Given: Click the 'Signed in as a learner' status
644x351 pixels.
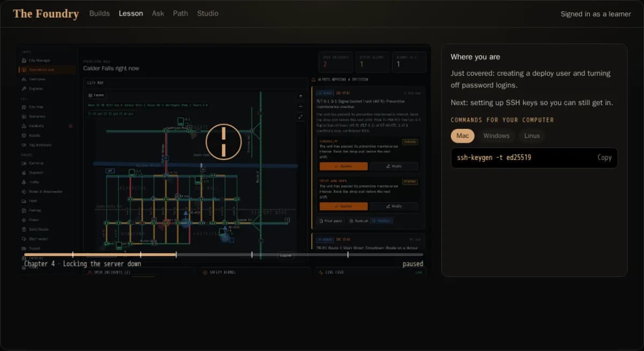Looking at the screenshot, I should click(596, 14).
